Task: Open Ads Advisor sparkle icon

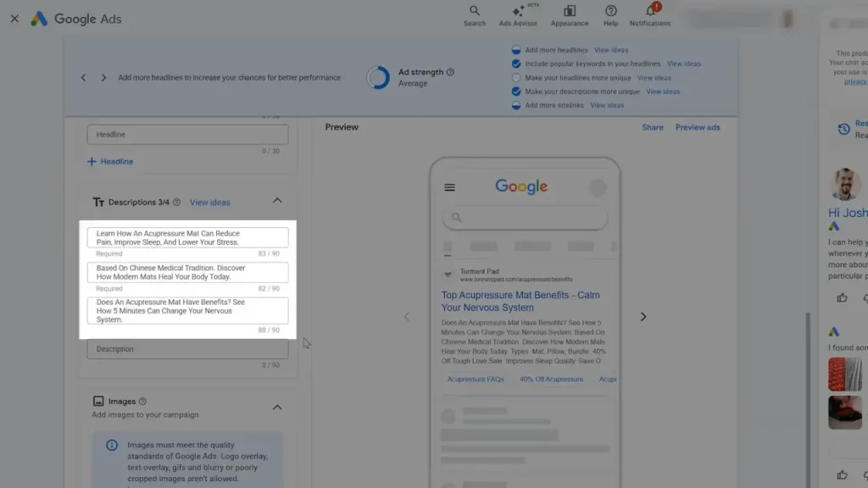Action: pyautogui.click(x=518, y=11)
